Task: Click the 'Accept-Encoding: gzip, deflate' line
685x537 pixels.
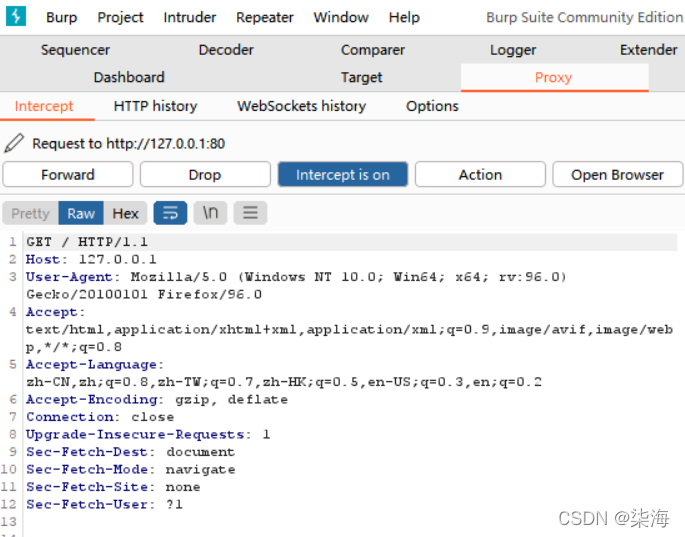Action: [x=157, y=399]
